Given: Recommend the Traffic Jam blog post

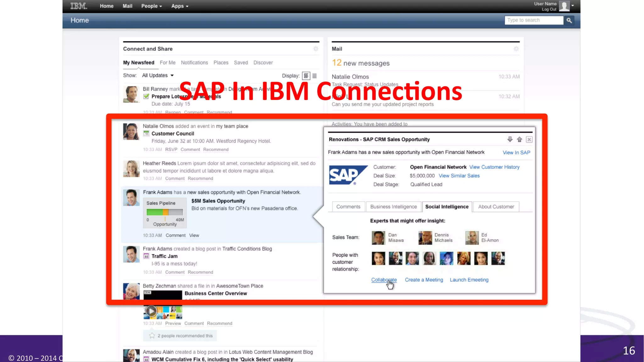Looking at the screenshot, I should point(200,272).
